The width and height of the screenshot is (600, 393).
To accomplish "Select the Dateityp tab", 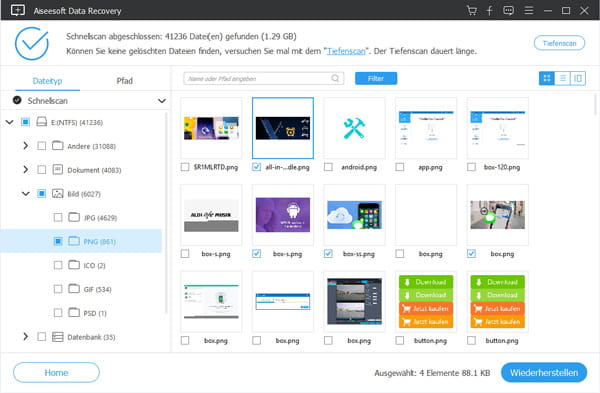I will coord(47,81).
